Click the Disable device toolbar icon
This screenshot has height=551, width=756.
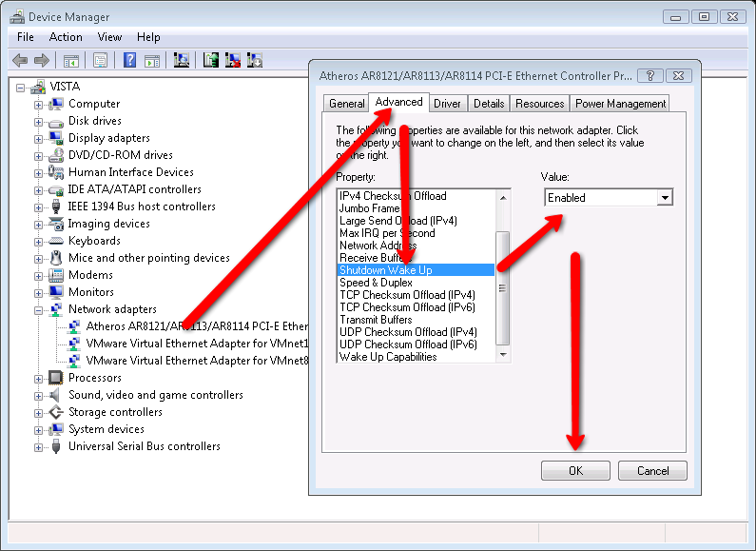254,60
